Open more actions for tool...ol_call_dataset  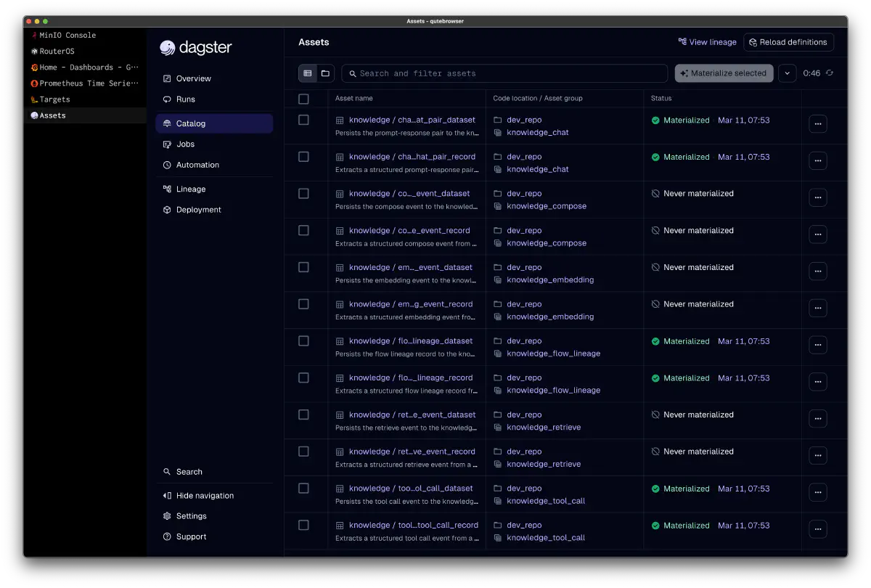coord(818,493)
